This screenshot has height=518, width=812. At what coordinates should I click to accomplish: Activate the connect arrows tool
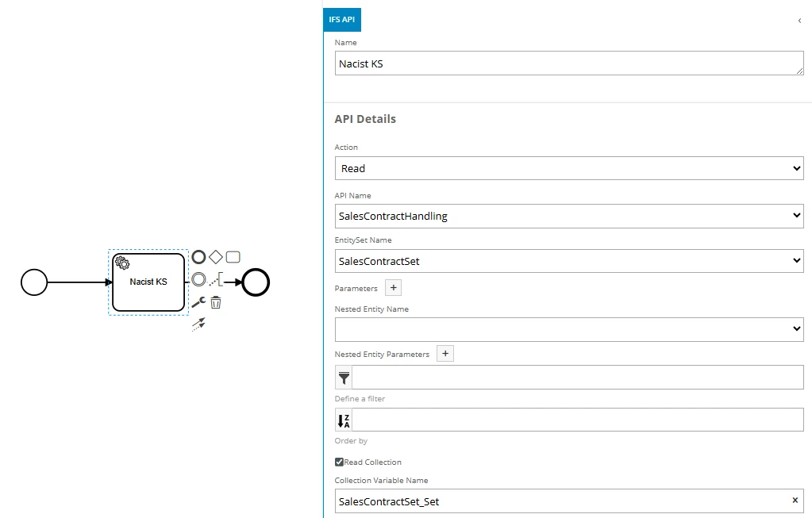(198, 324)
